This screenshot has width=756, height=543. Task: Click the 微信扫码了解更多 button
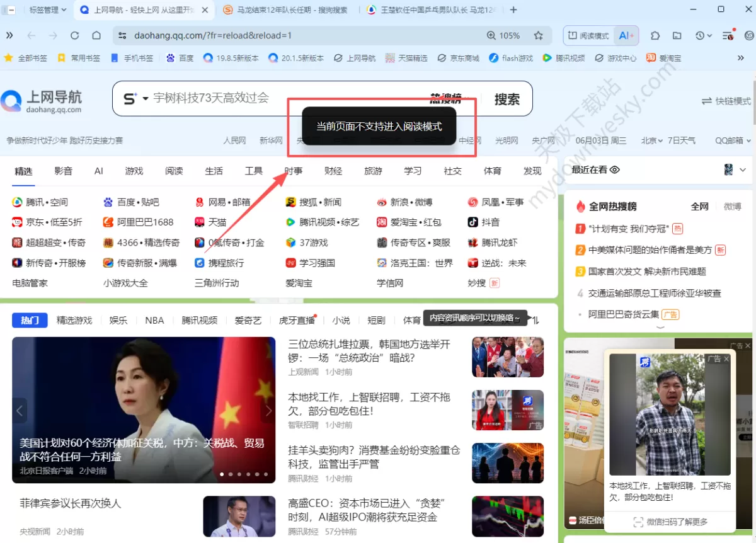coord(670,522)
